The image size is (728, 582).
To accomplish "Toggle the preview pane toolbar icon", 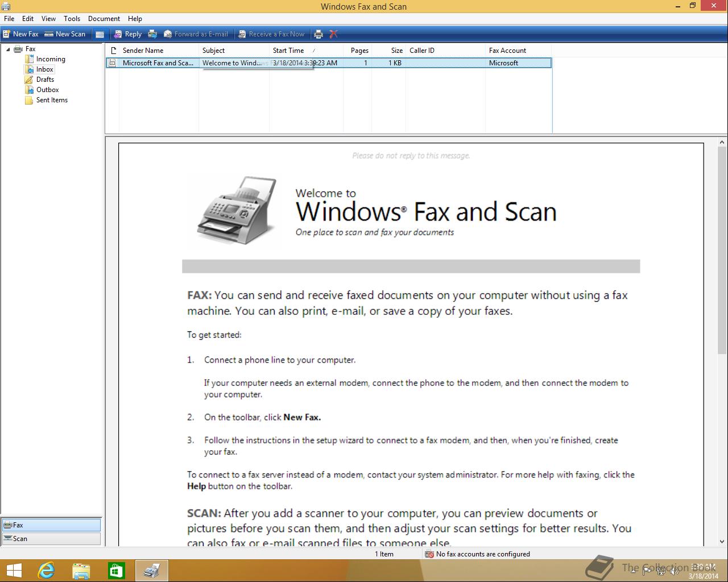I will [x=100, y=34].
